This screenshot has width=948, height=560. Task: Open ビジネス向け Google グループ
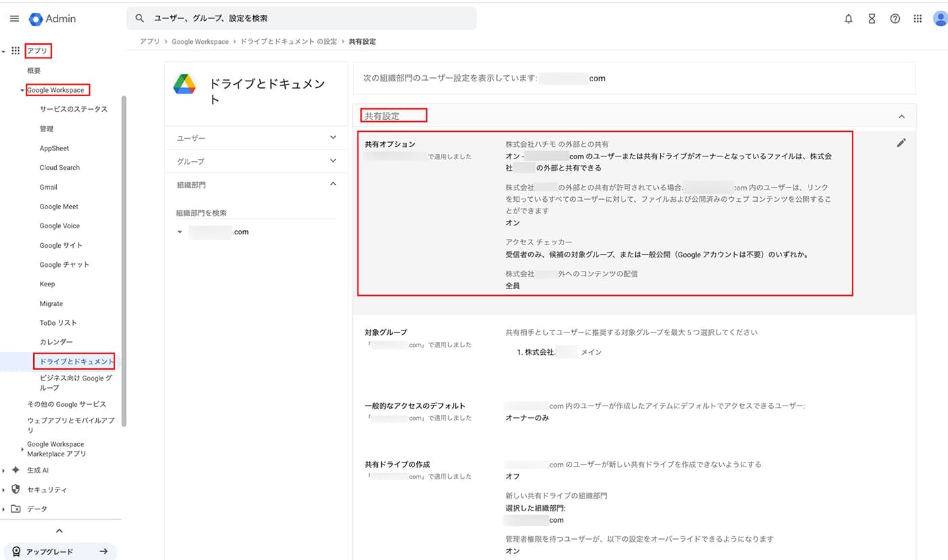tap(76, 383)
